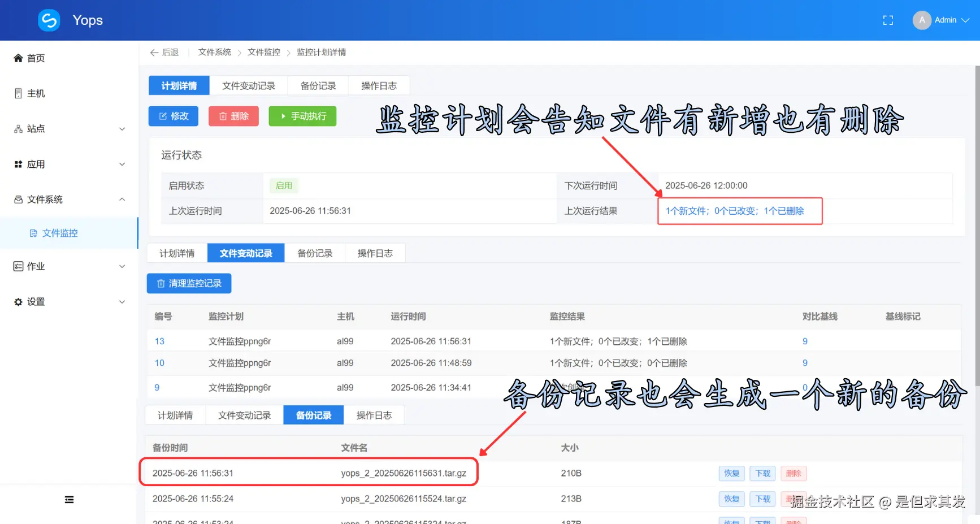Go to the 主机 hosts section
The height and width of the screenshot is (524, 980).
click(x=29, y=93)
